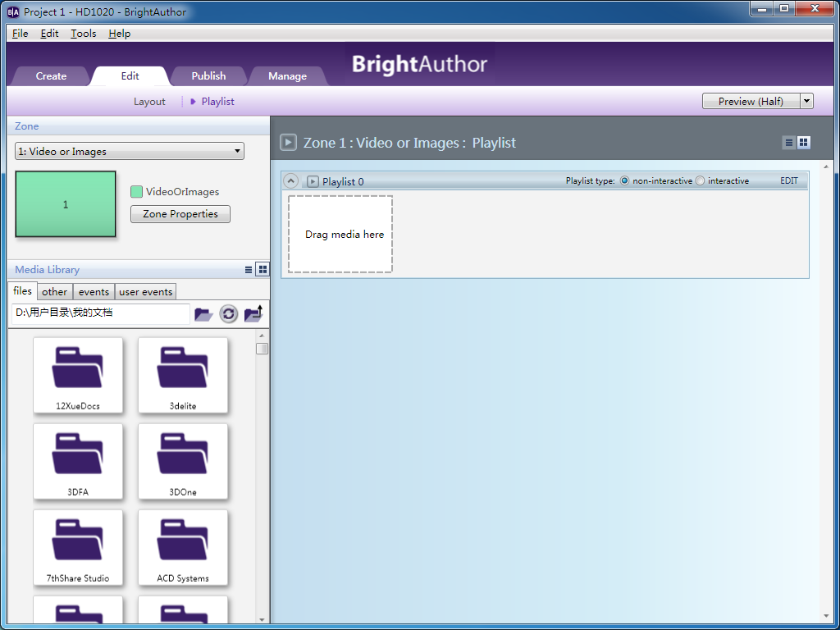This screenshot has height=630, width=840.
Task: Click the media library scrollbar thumb
Action: click(x=262, y=349)
